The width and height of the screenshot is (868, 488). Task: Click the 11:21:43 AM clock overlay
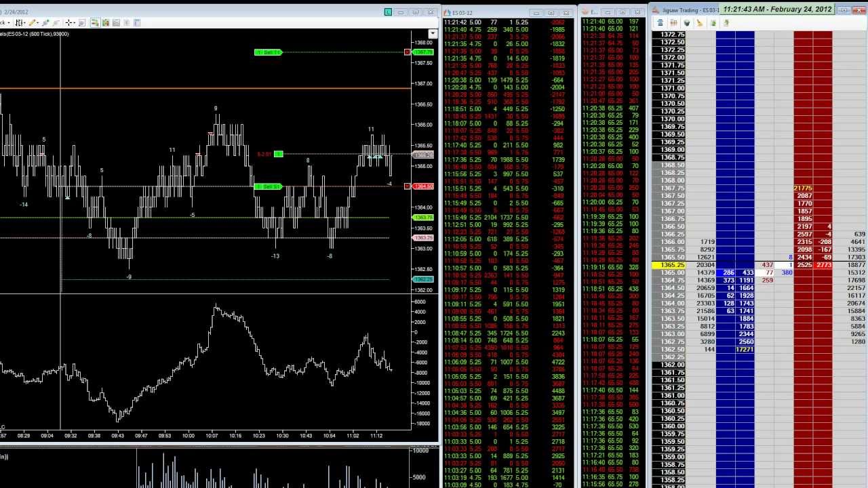click(x=777, y=9)
